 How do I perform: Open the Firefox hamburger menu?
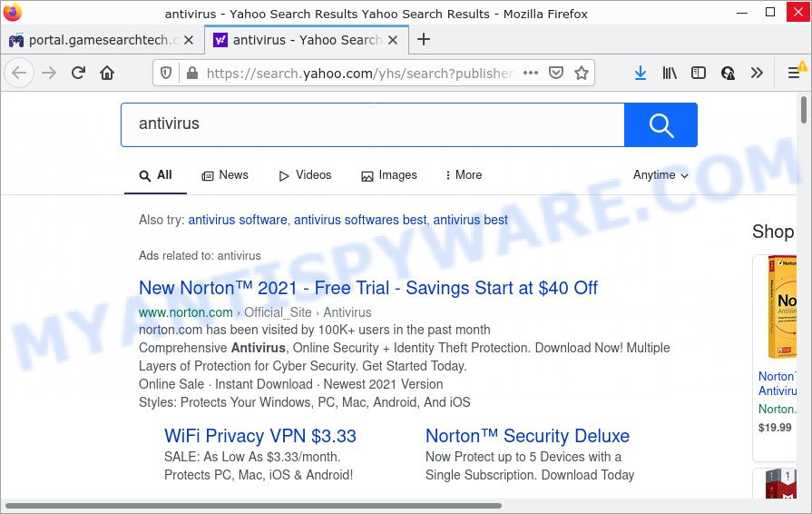click(x=794, y=73)
